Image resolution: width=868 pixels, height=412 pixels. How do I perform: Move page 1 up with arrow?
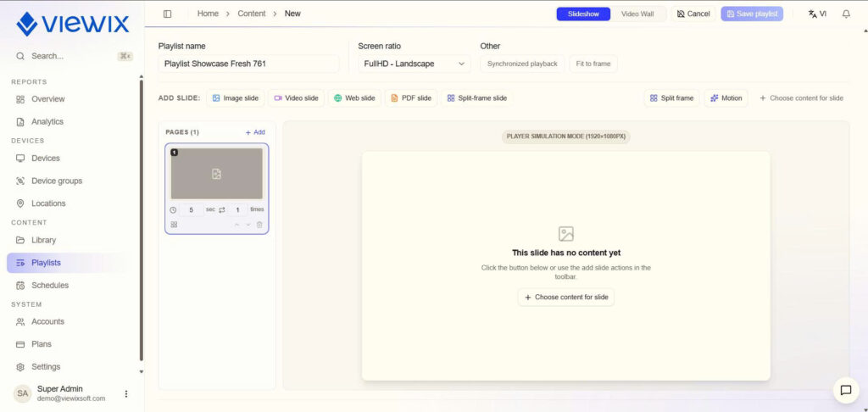click(237, 225)
